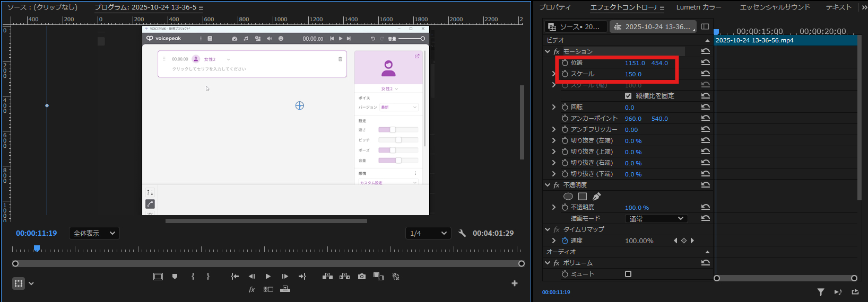Reset the Rotation parameter
The width and height of the screenshot is (868, 302).
point(705,107)
